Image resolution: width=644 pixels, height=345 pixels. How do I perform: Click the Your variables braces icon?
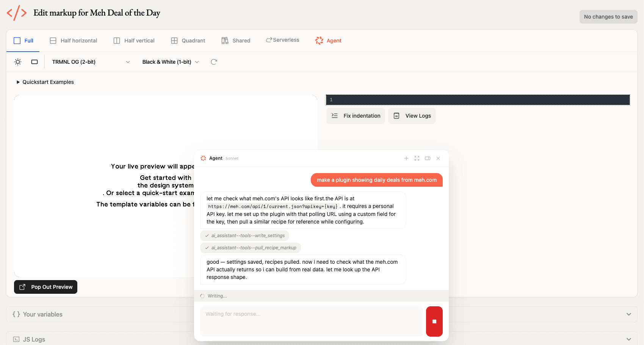(16, 314)
